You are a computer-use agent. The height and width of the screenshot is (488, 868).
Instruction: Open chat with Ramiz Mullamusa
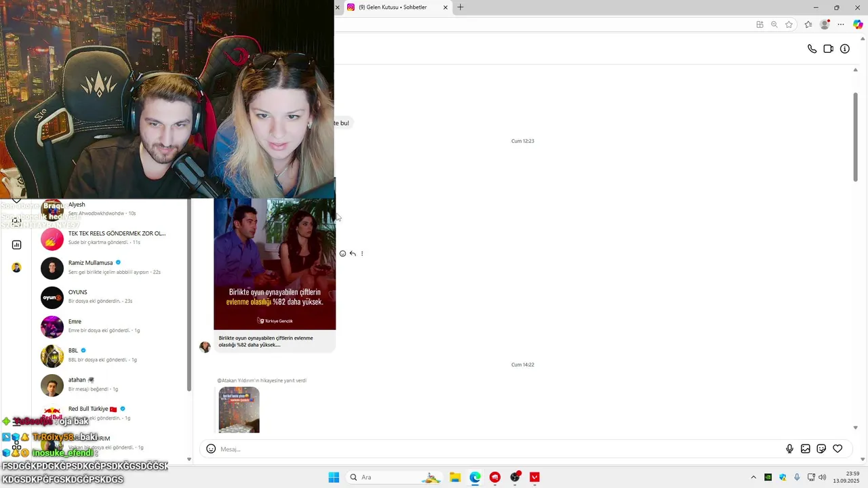coord(112,268)
